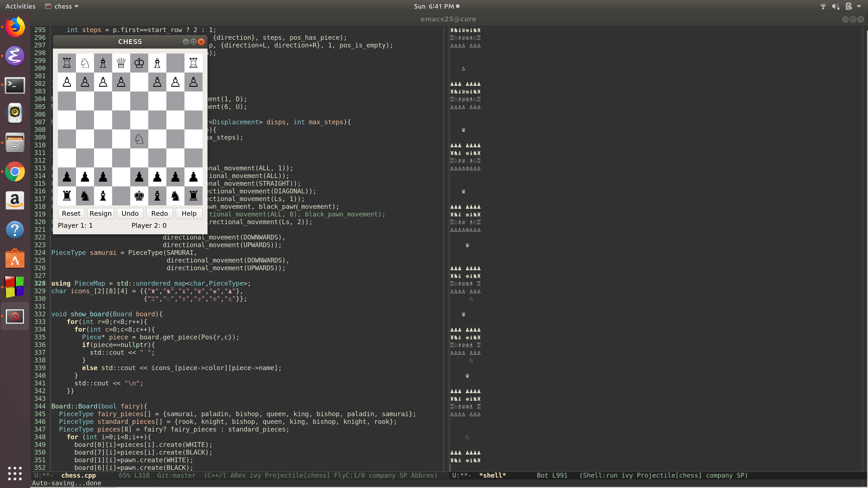Click the Redo button

point(159,213)
